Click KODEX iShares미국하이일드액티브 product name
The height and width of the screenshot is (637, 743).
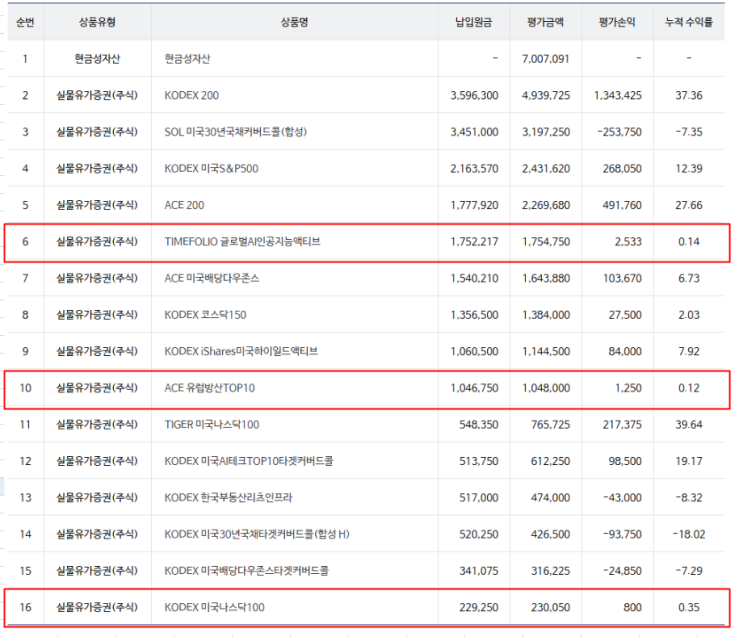[x=241, y=351]
